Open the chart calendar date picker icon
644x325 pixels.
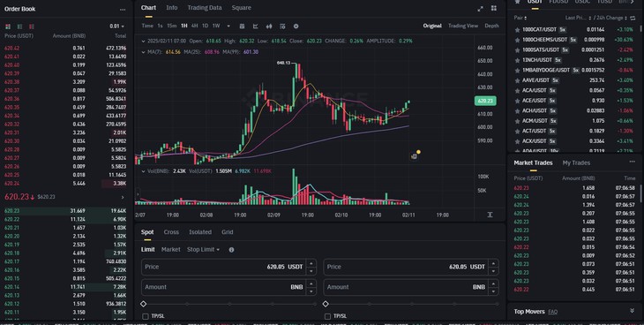[x=242, y=26]
